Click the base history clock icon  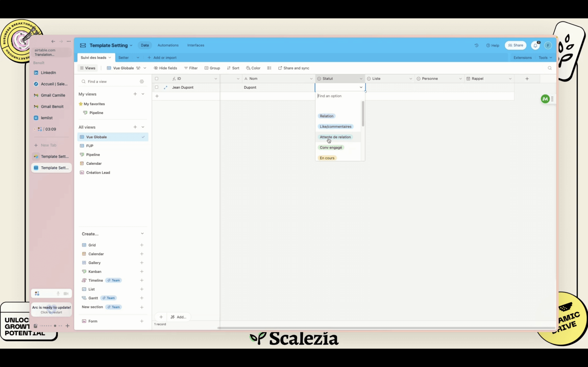[476, 45]
